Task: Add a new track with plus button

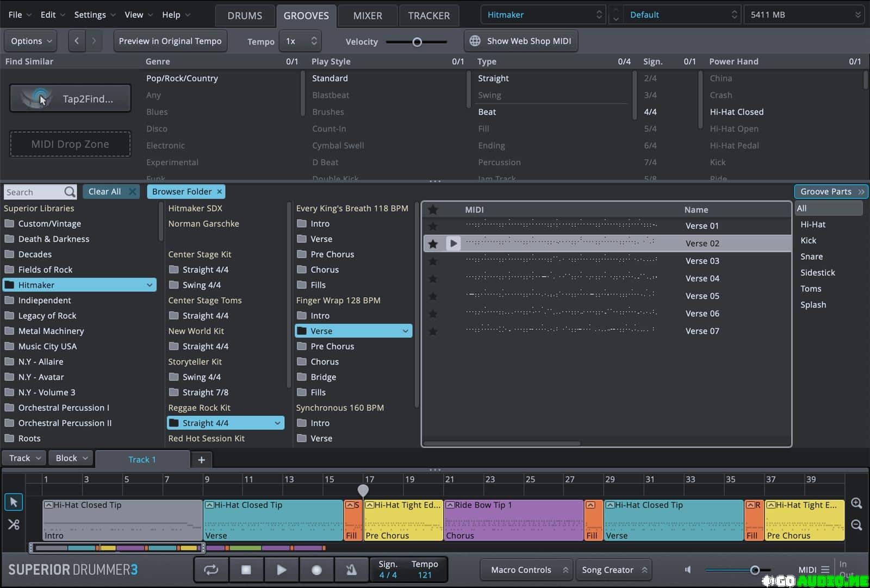Action: (x=201, y=460)
